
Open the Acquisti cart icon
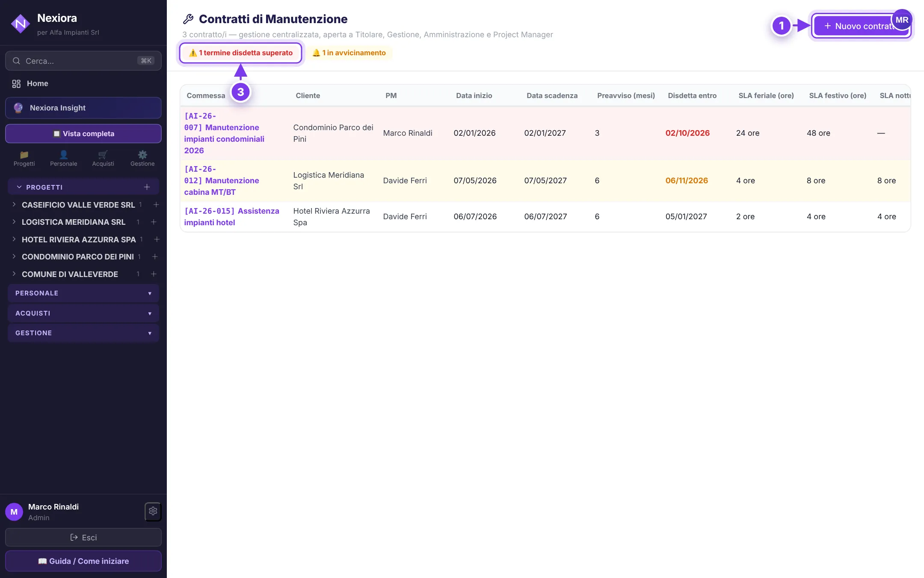(103, 158)
